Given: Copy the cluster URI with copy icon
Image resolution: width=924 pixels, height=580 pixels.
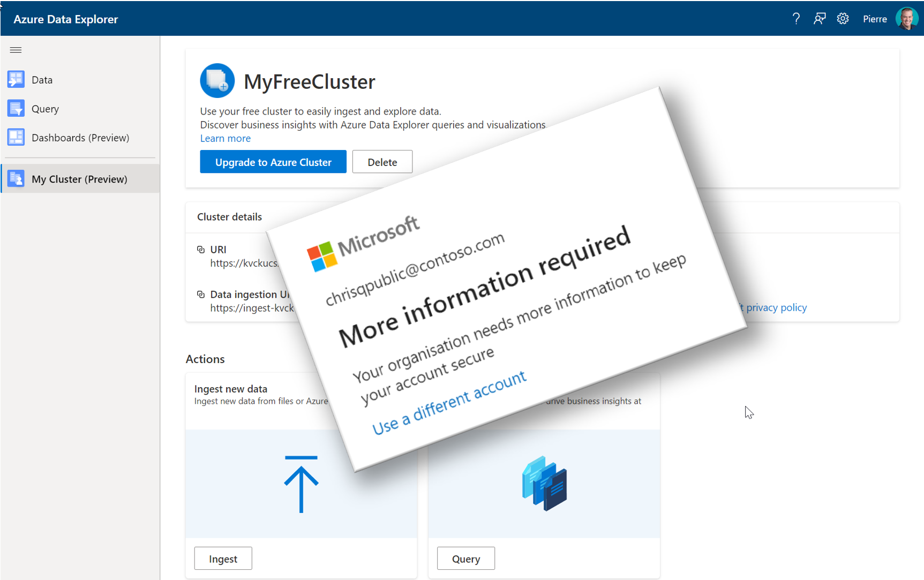Looking at the screenshot, I should [x=201, y=250].
